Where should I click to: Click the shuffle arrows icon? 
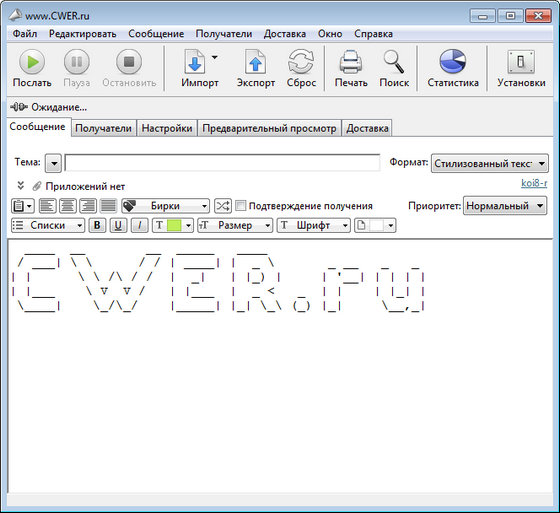[x=222, y=206]
